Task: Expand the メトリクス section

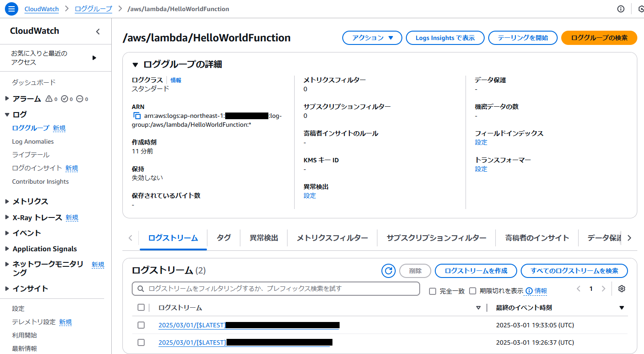Action: click(7, 201)
